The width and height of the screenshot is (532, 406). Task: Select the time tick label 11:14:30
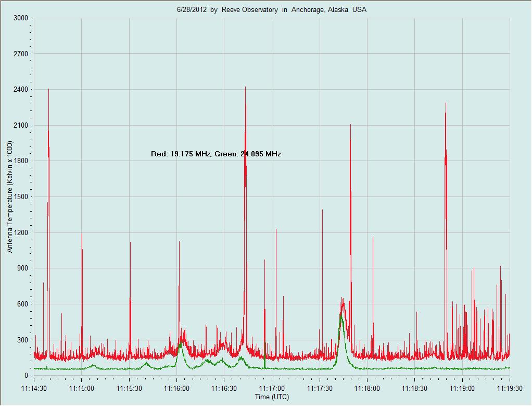[34, 388]
